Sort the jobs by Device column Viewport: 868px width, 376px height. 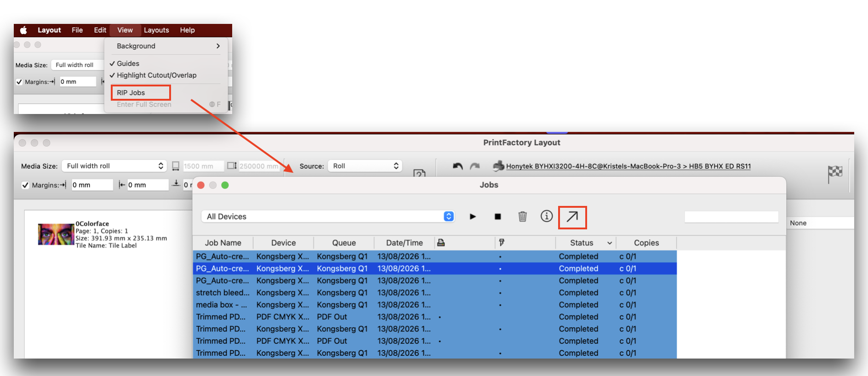pyautogui.click(x=283, y=243)
